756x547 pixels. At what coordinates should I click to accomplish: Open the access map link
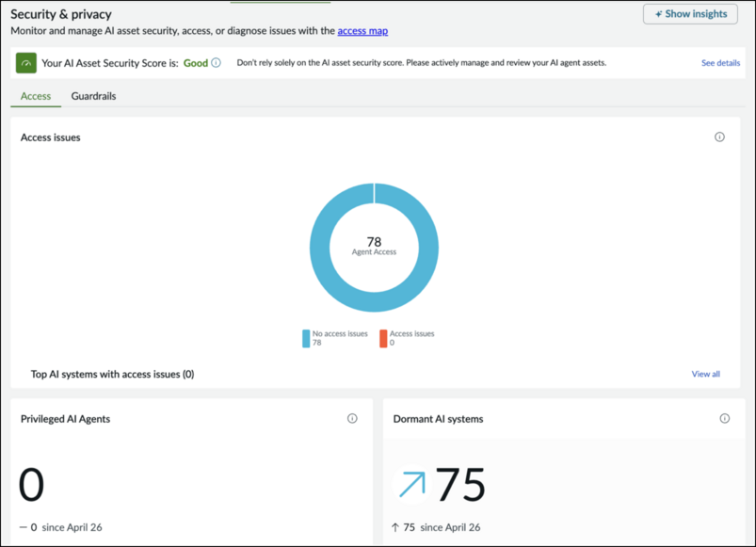click(362, 31)
